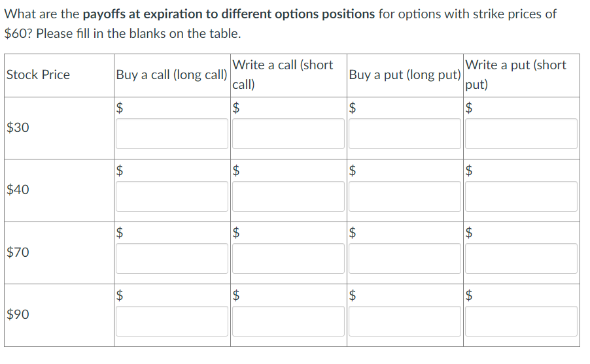Screen dimensions: 590x364
Task: Click the short put field for $90 stock price
Action: (521, 321)
